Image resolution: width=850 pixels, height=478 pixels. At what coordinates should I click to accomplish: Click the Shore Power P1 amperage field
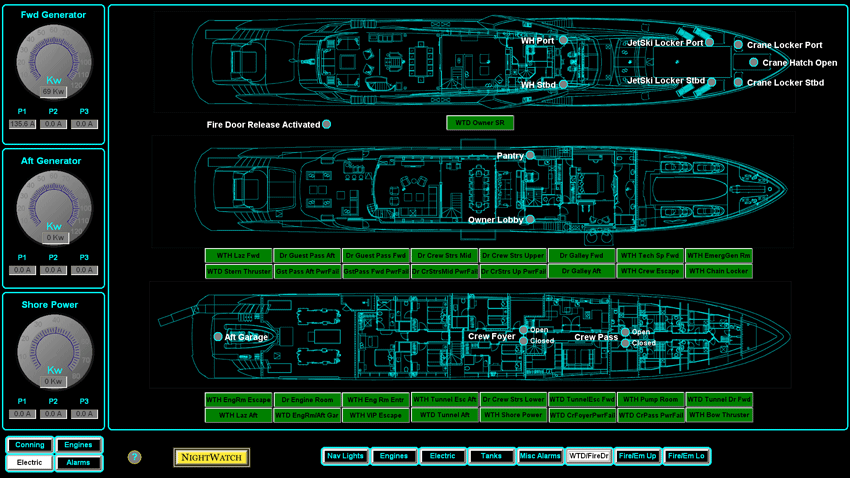tap(22, 414)
